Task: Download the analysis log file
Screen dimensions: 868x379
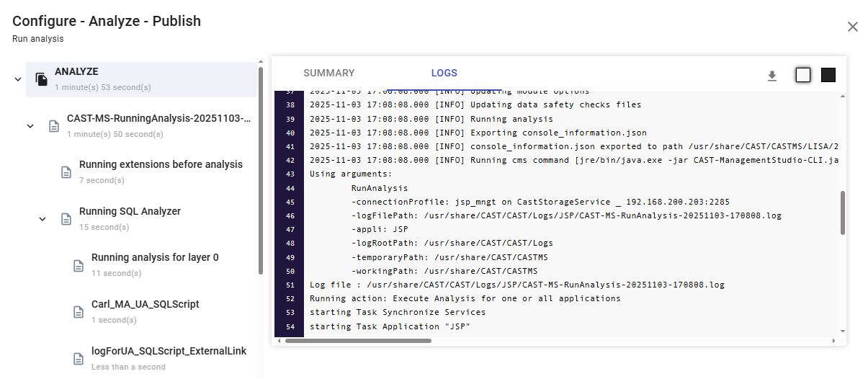Action: tap(771, 76)
